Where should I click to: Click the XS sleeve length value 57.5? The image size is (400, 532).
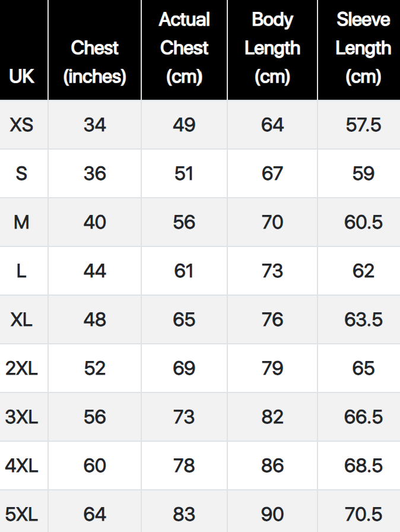(x=363, y=125)
